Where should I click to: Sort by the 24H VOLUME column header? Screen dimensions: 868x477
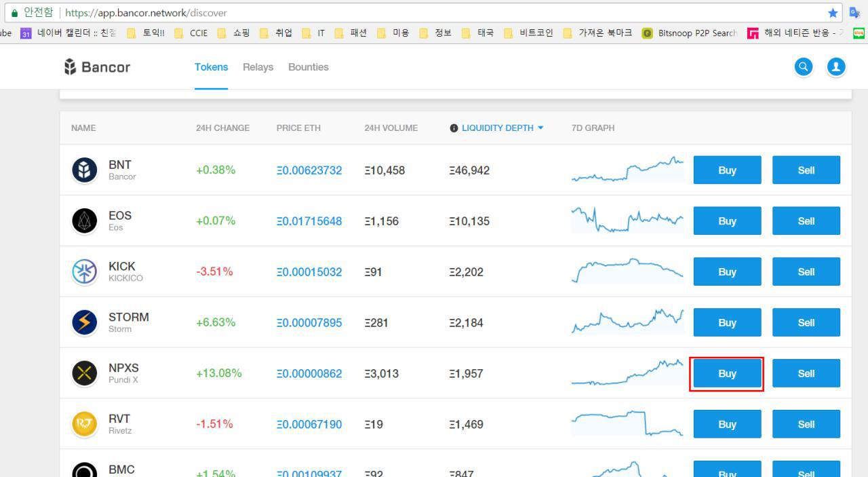tap(391, 128)
